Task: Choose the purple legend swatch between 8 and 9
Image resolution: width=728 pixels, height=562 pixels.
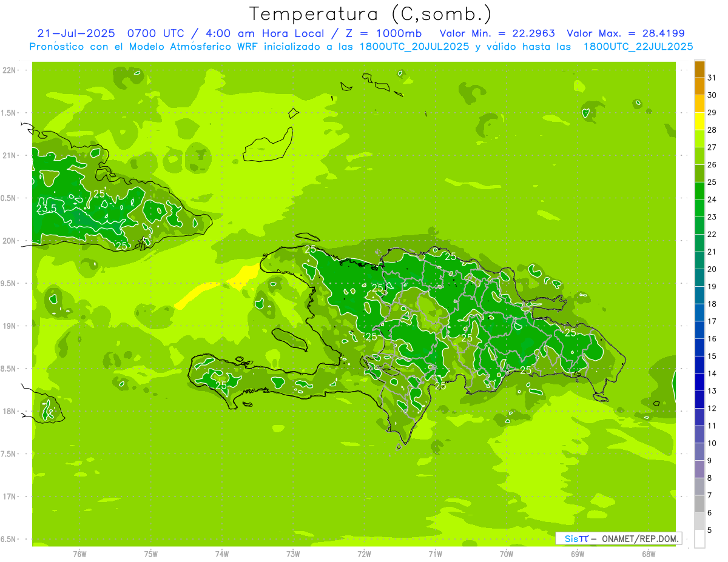Action: [699, 469]
